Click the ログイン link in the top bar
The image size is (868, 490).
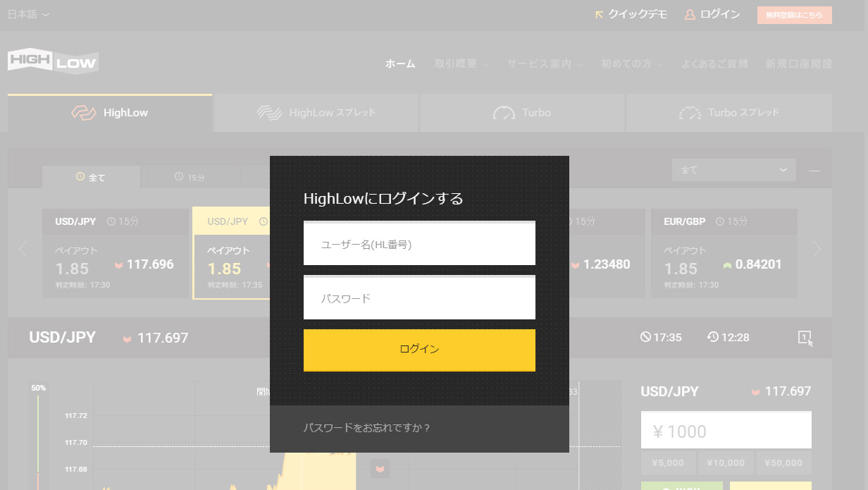point(720,14)
